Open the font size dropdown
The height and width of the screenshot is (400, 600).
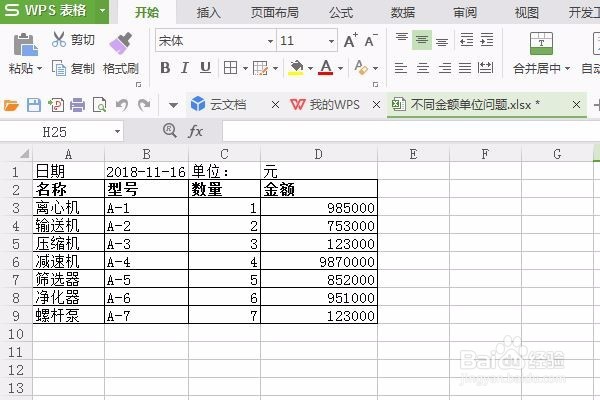tap(331, 41)
